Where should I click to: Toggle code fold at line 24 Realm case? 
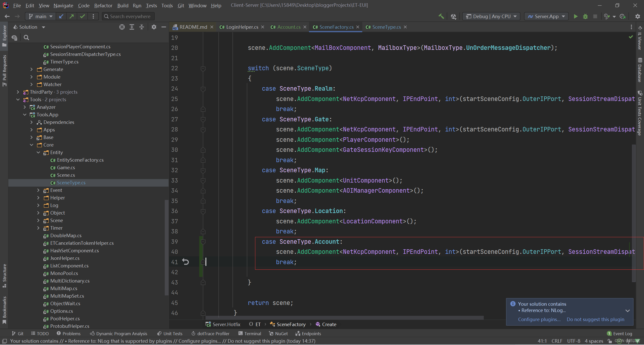pyautogui.click(x=203, y=89)
